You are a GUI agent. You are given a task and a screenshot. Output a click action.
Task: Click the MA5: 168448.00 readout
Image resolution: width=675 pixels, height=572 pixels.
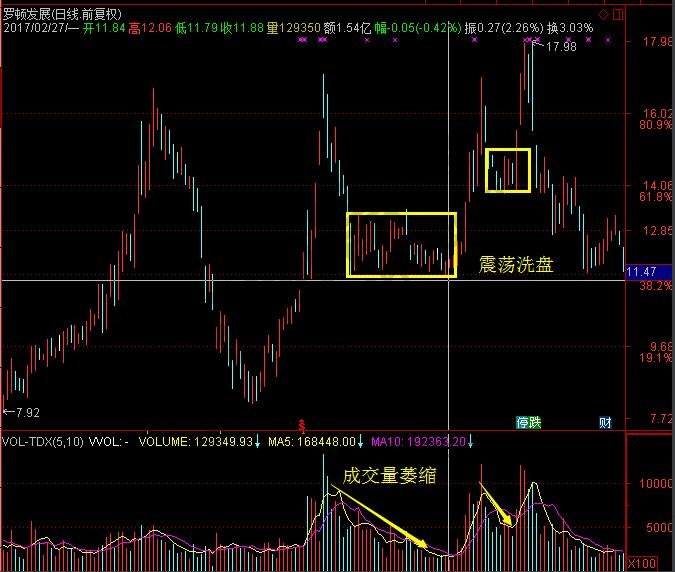(312, 442)
